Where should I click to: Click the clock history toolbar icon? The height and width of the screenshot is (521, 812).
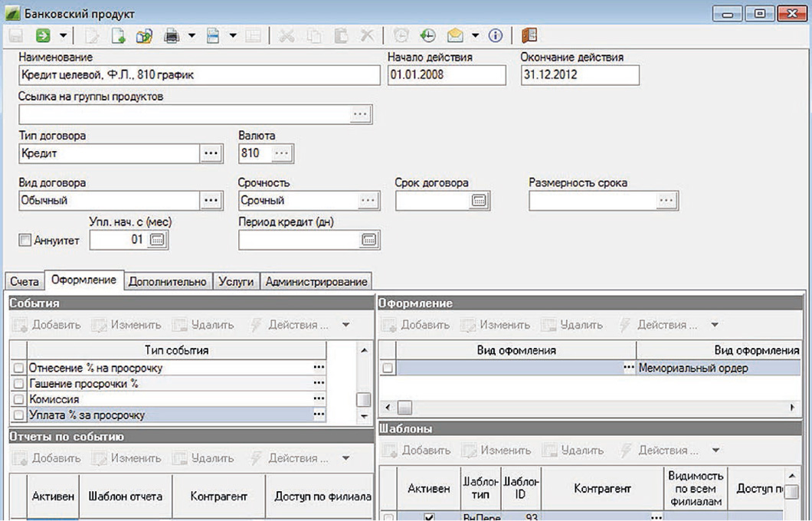coord(427,35)
